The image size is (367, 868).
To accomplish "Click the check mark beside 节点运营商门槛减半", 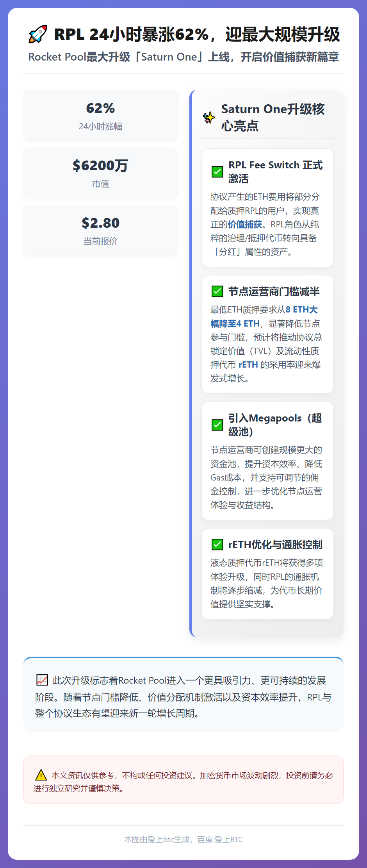I will (x=217, y=291).
